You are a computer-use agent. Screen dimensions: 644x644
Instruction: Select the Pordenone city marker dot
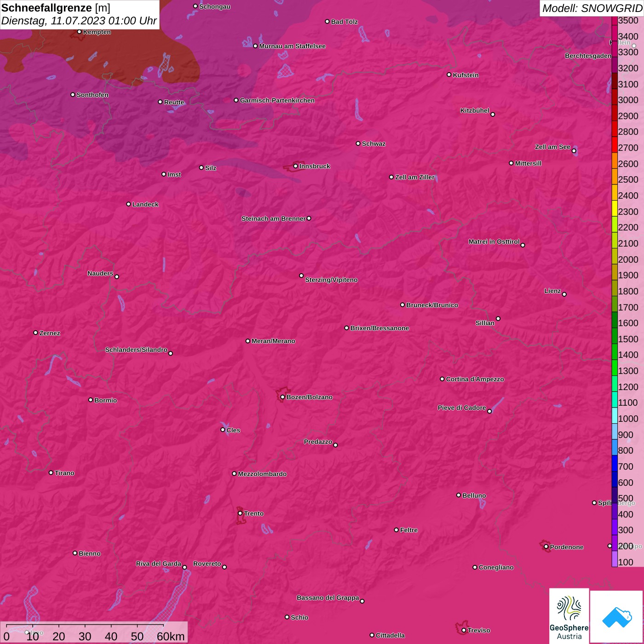[x=546, y=547]
